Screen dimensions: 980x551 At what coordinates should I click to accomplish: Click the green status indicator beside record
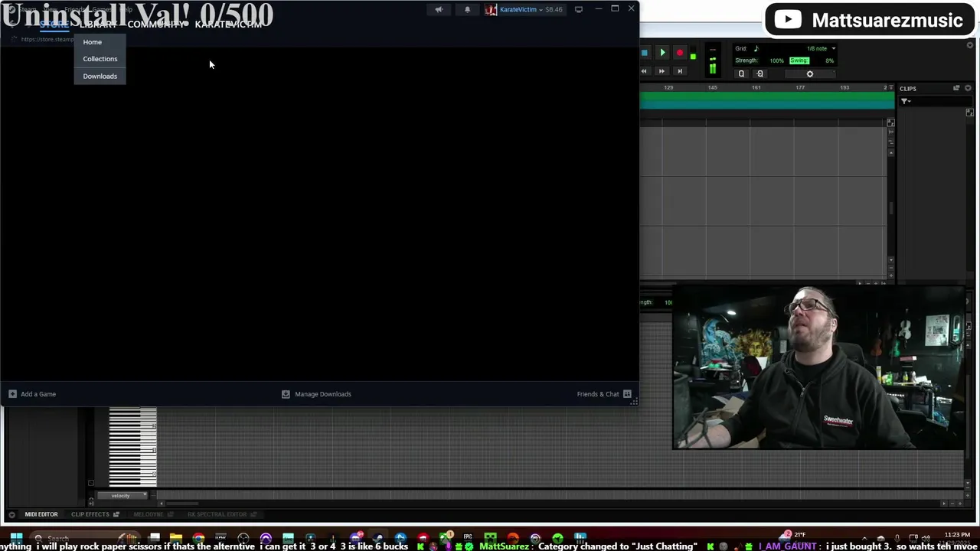tap(693, 57)
